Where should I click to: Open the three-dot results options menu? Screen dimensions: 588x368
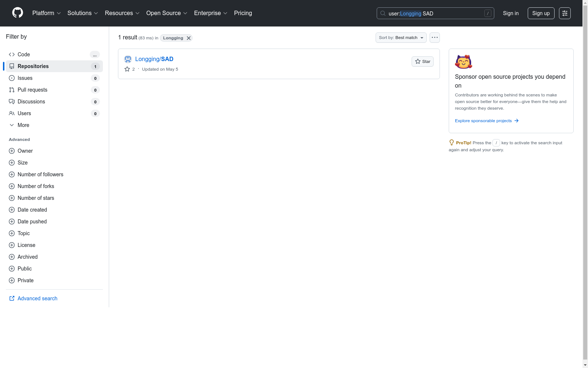coord(435,38)
